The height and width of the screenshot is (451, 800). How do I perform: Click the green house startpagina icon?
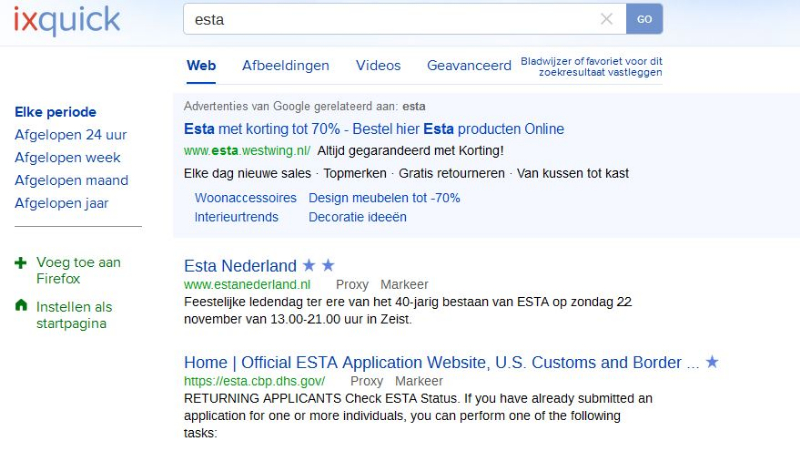(x=21, y=306)
